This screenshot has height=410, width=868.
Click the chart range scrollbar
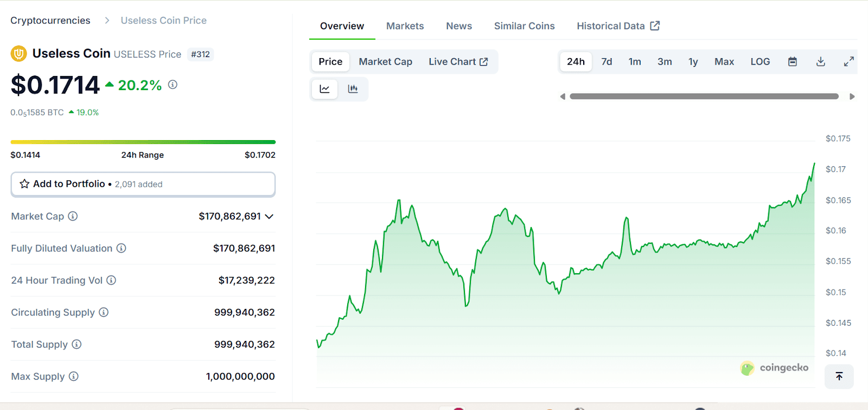click(704, 97)
